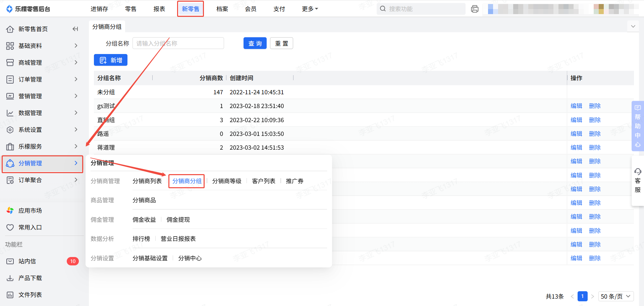Click the 产品下载 download icon
The height and width of the screenshot is (306, 644).
tap(10, 278)
